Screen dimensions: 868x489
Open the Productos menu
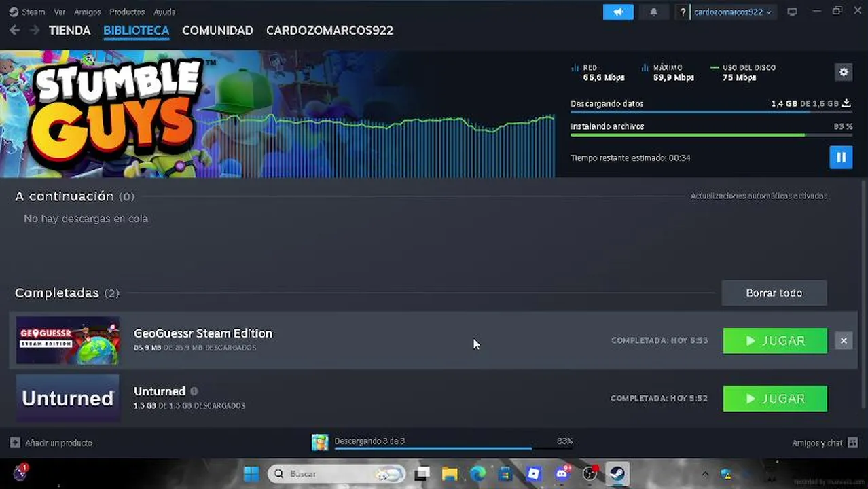(127, 12)
